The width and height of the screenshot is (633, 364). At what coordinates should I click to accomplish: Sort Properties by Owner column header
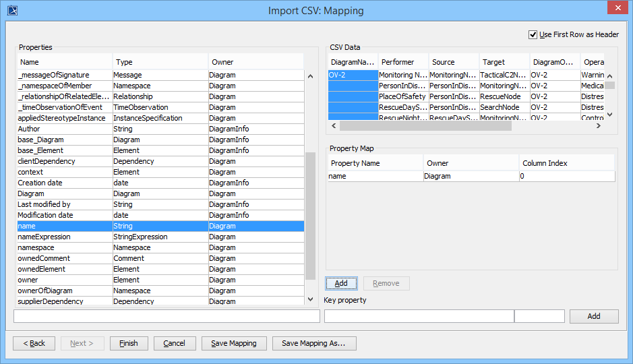point(255,62)
